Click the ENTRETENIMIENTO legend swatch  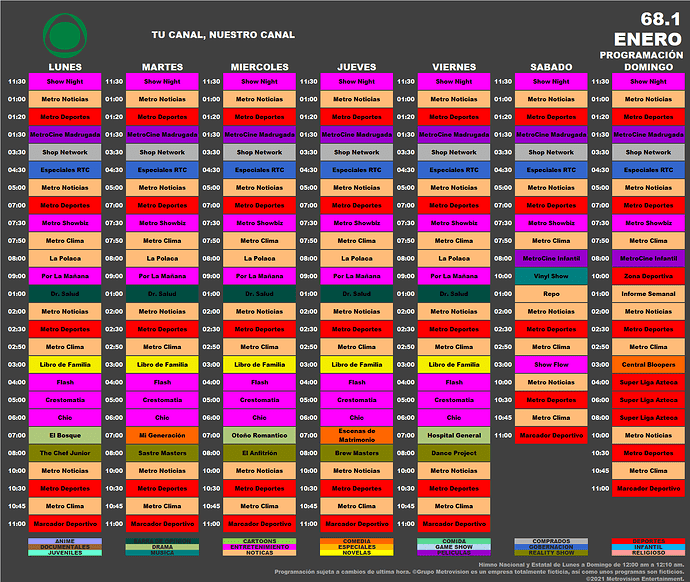pyautogui.click(x=260, y=547)
